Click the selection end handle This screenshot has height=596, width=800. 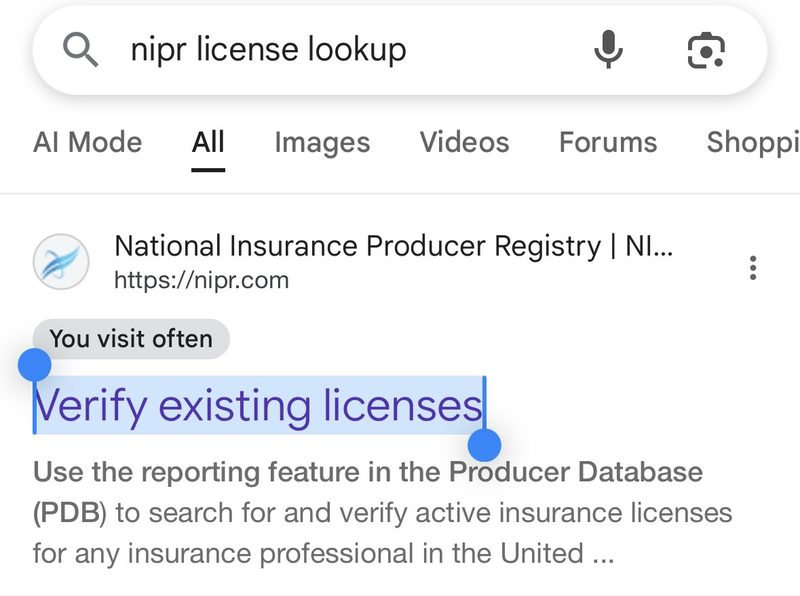coord(484,445)
